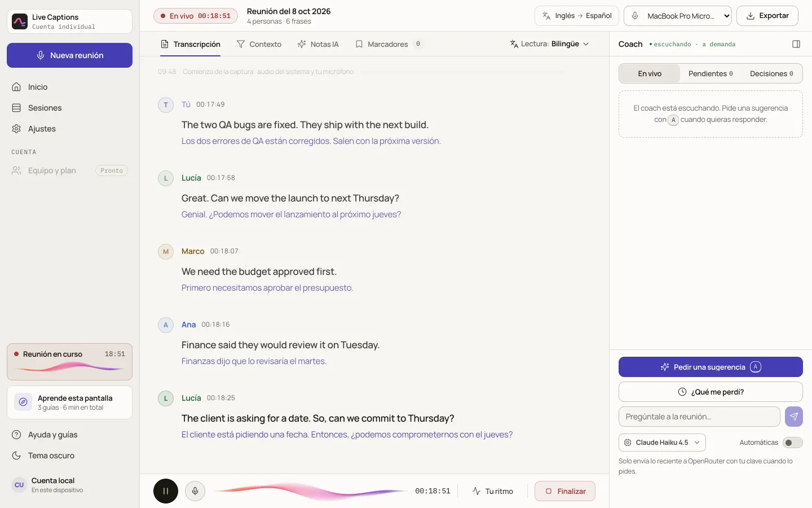
Task: Click the Pregúntale a la reunión field
Action: (x=699, y=417)
